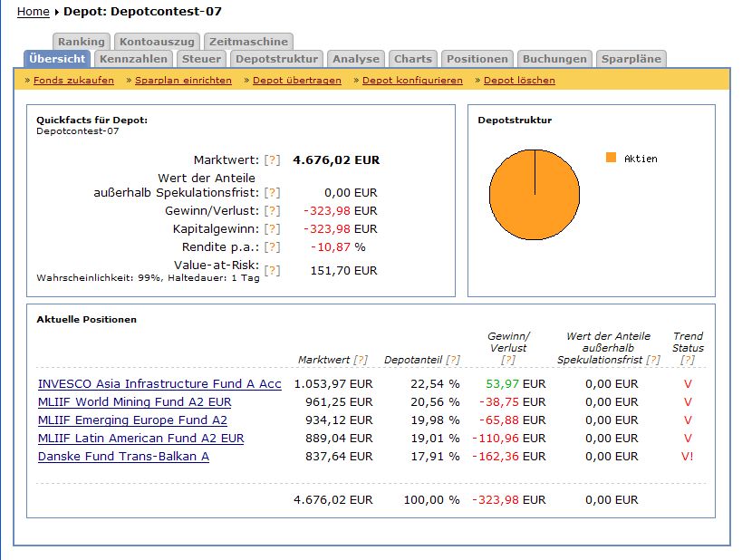Click the Depot löschen link
This screenshot has height=560, width=742.
point(519,81)
